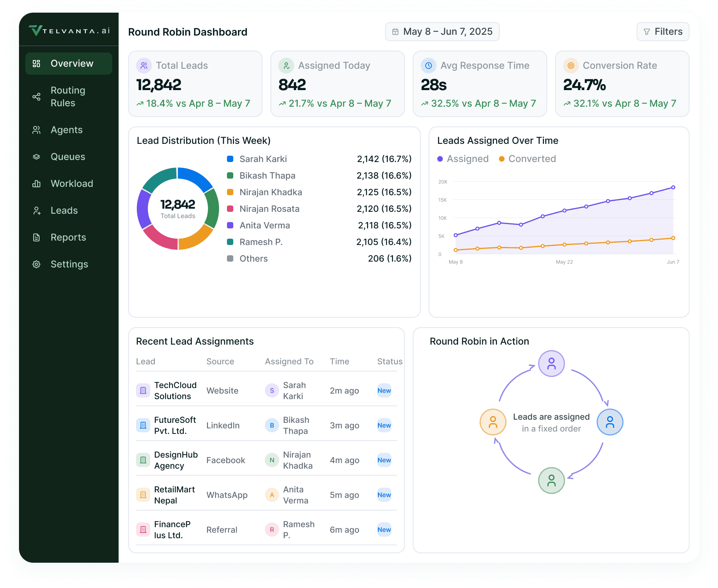Click the RetailMart Nepal building icon
Screen dimensions: 718x588
coord(143,495)
